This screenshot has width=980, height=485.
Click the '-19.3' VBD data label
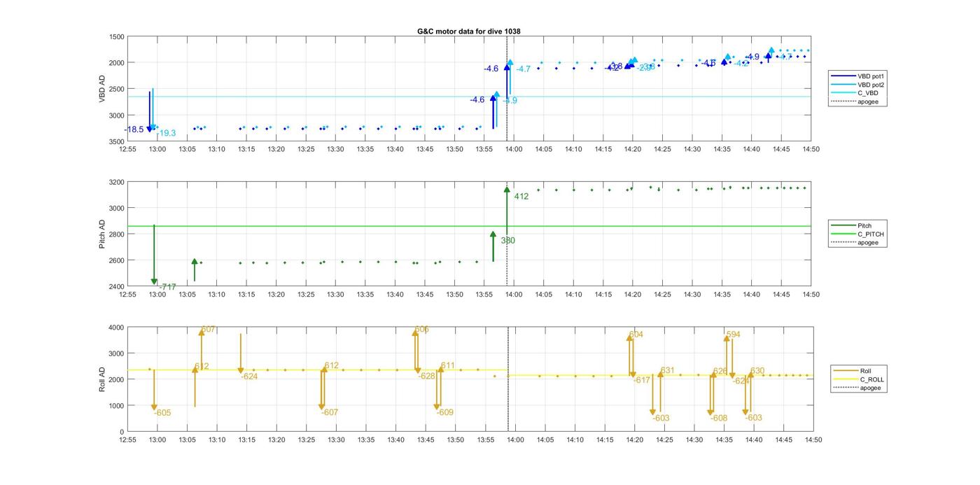(x=167, y=133)
